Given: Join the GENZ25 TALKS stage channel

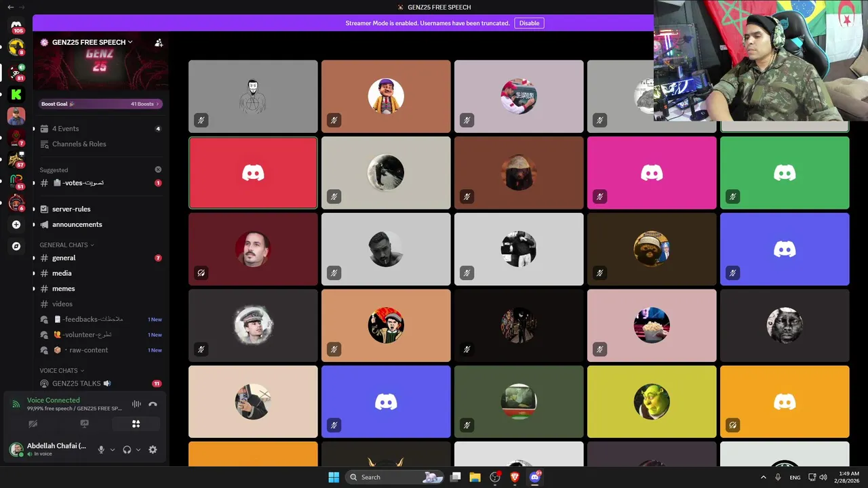Looking at the screenshot, I should tap(100, 384).
